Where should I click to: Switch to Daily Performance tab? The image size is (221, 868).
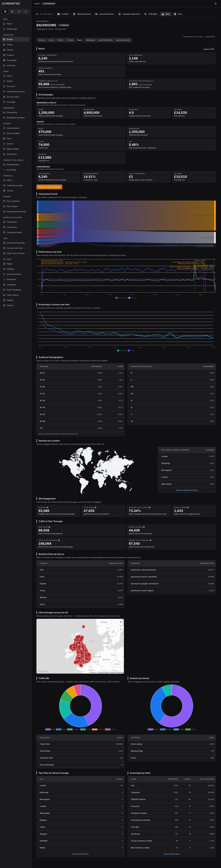82,14
